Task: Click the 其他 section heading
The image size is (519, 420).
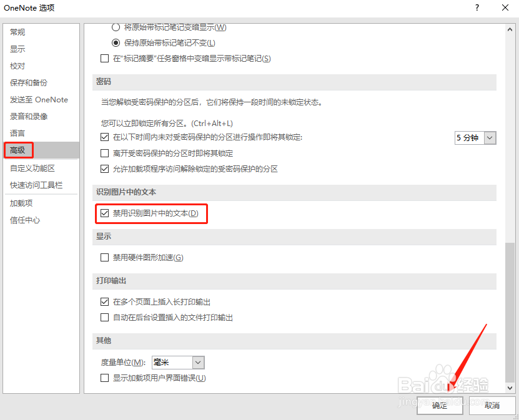Action: tap(104, 341)
